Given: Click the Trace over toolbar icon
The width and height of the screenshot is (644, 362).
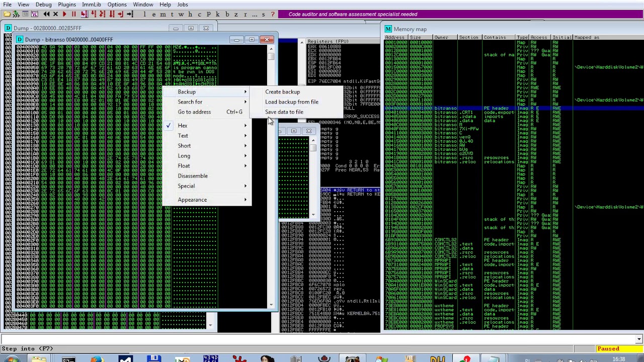Looking at the screenshot, I should 111,14.
